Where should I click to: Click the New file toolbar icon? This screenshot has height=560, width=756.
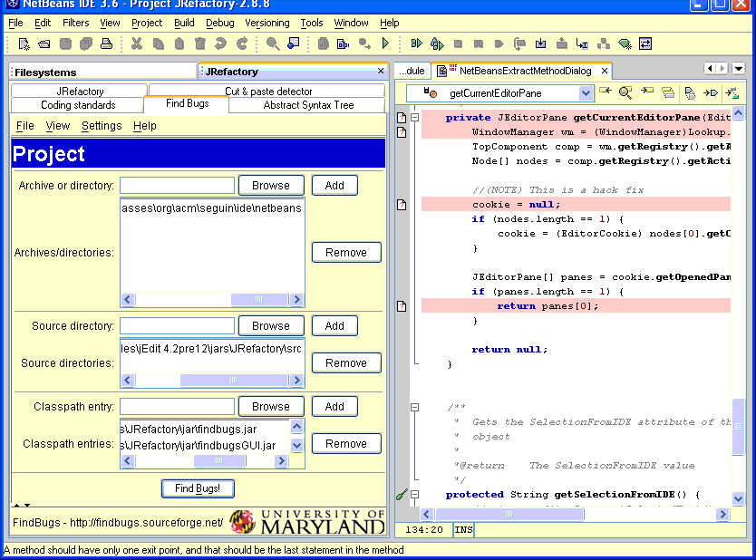pyautogui.click(x=24, y=43)
